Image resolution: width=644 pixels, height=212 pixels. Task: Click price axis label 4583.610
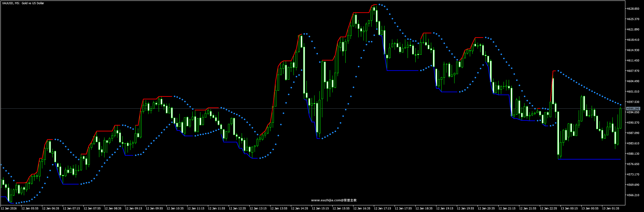tap(633, 143)
